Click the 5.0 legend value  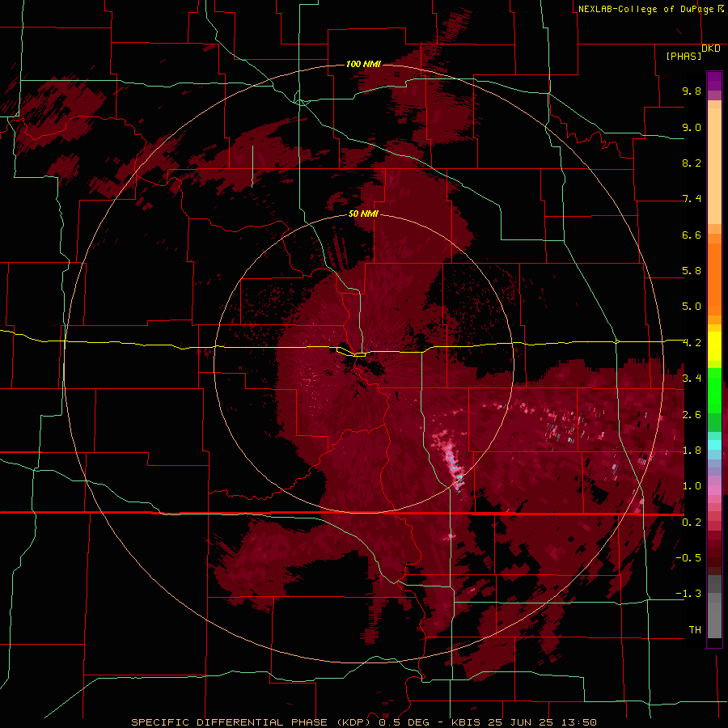pos(692,307)
